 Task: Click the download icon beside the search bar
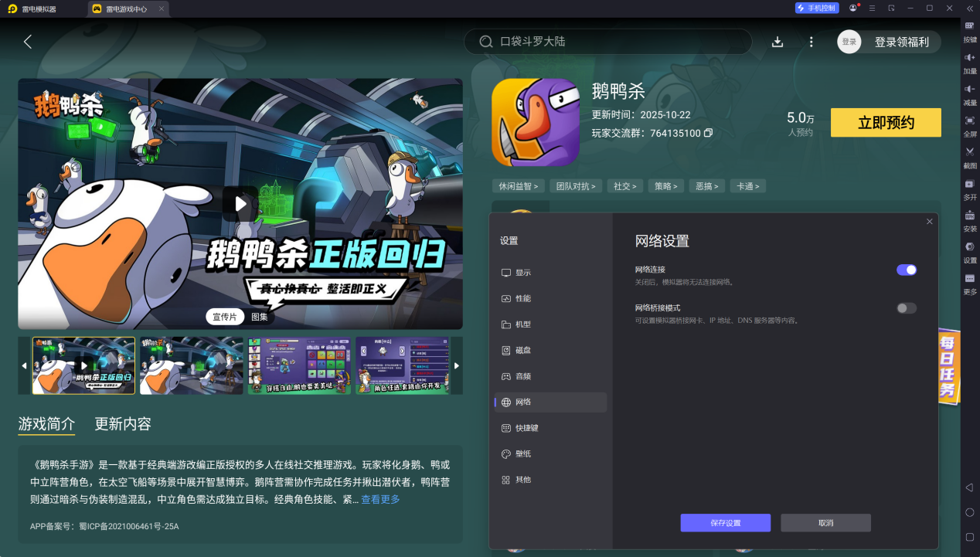[x=778, y=42]
